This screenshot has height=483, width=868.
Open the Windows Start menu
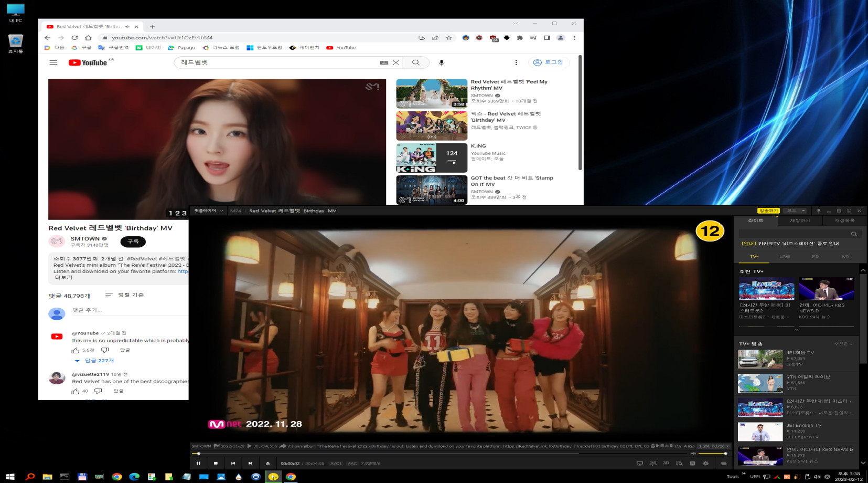point(10,477)
